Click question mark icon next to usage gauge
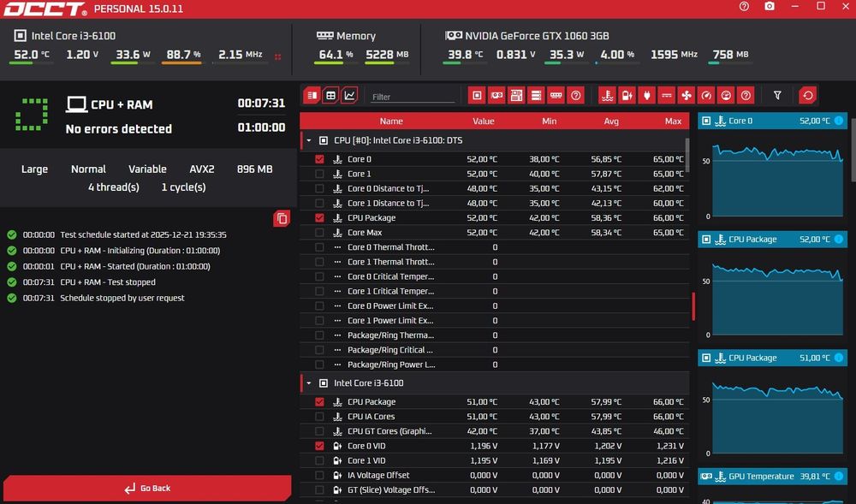This screenshot has width=856, height=504. [x=746, y=96]
